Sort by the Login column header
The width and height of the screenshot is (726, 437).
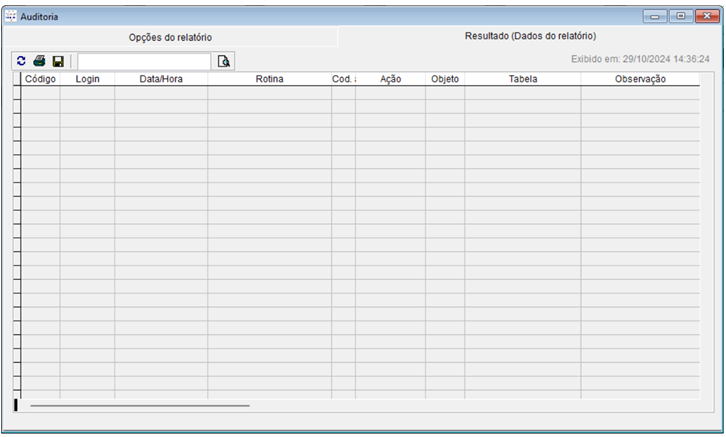click(x=87, y=79)
